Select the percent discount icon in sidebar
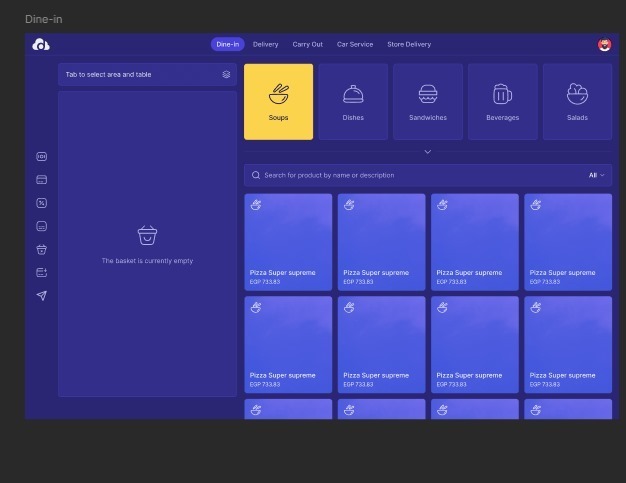626x483 pixels. click(41, 203)
